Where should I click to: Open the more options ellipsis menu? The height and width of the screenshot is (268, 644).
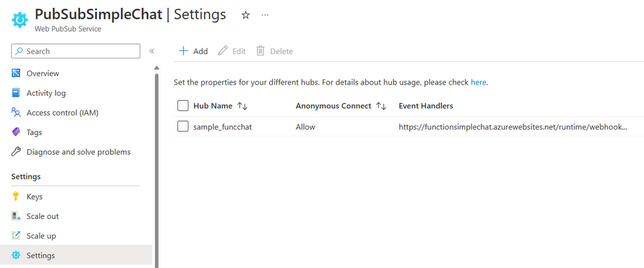(265, 15)
